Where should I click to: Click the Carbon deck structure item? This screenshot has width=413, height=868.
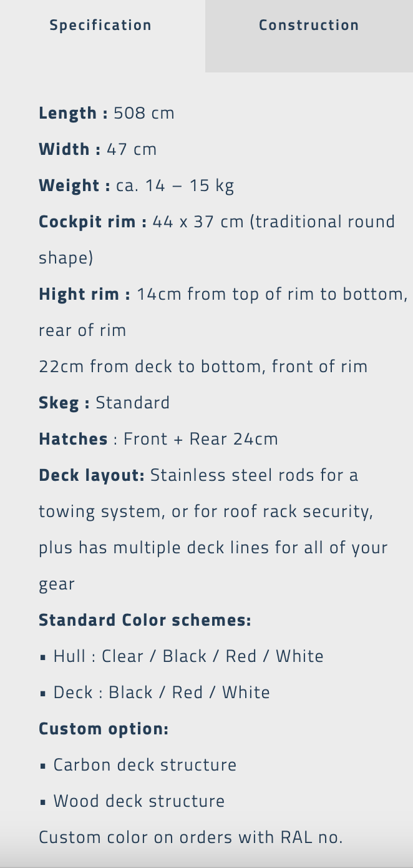click(145, 765)
